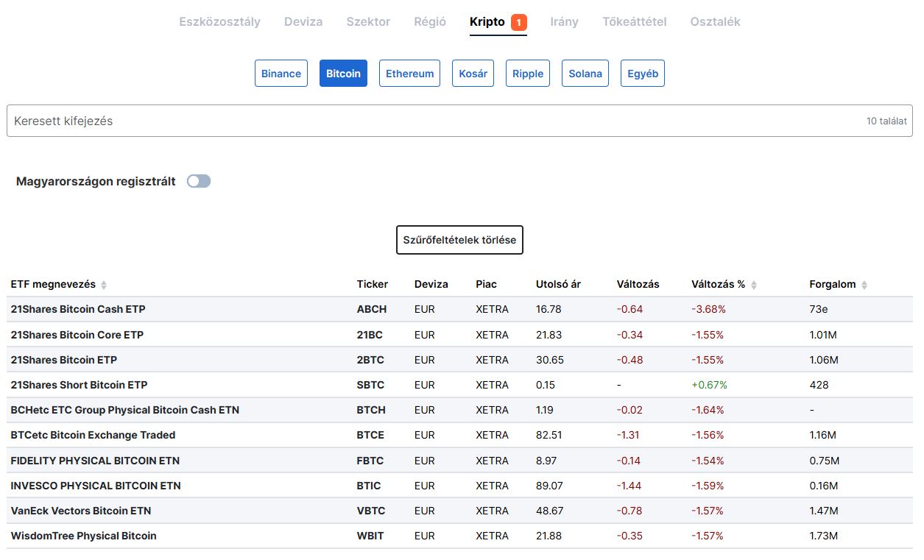Open the Tőkeáttétel filter tab
The image size is (924, 560).
click(634, 21)
